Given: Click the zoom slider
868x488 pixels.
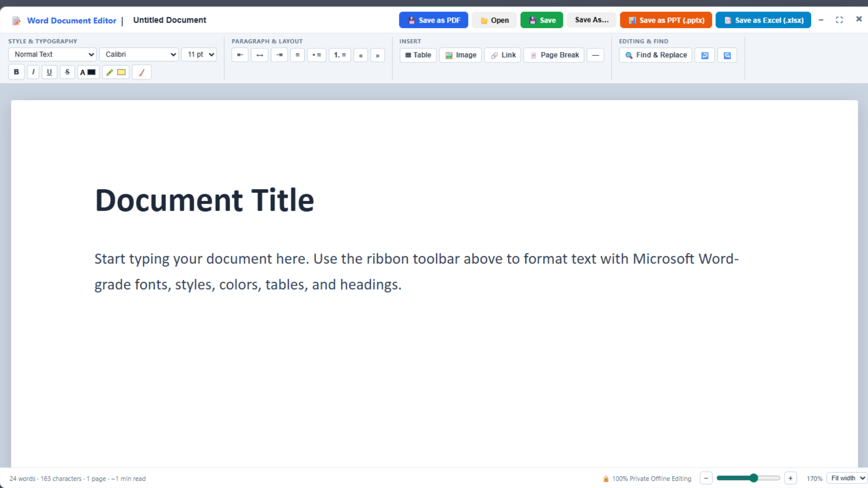Looking at the screenshot, I should 748,478.
